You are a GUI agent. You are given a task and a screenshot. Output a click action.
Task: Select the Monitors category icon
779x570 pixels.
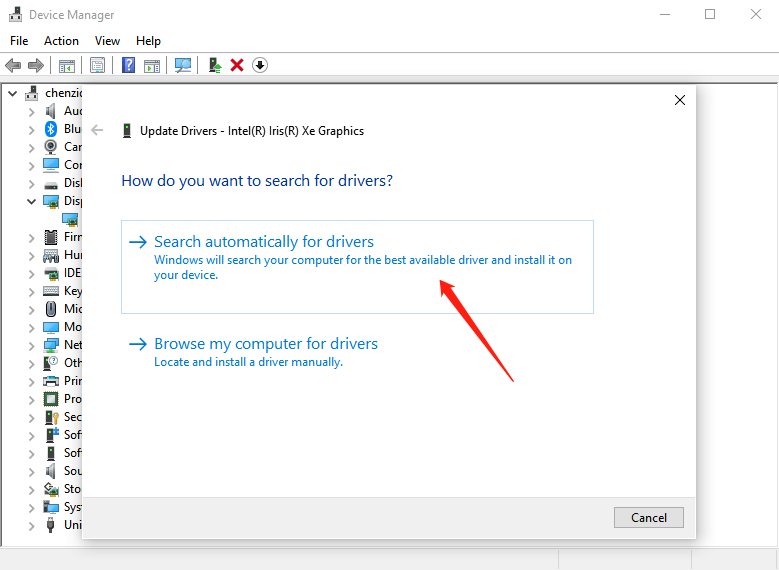51,327
